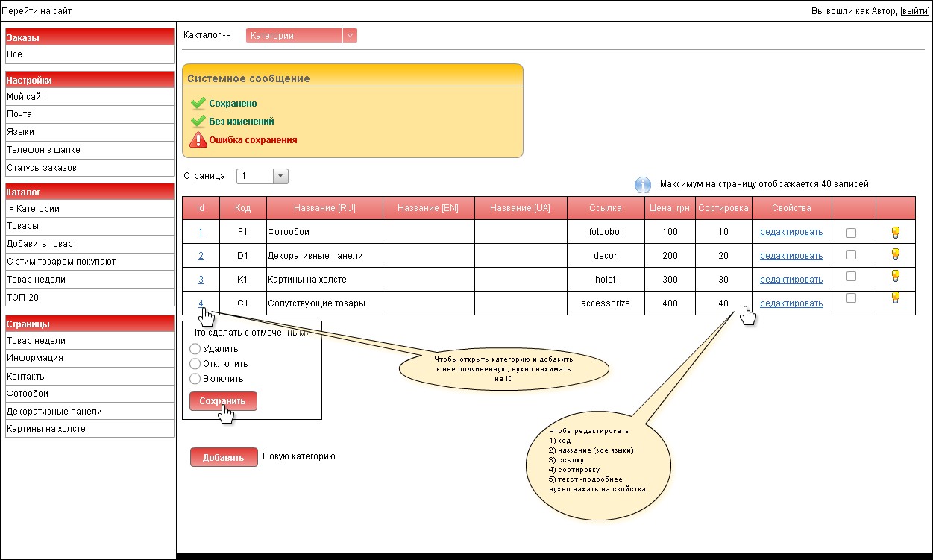Open the category with id 4

pos(201,303)
